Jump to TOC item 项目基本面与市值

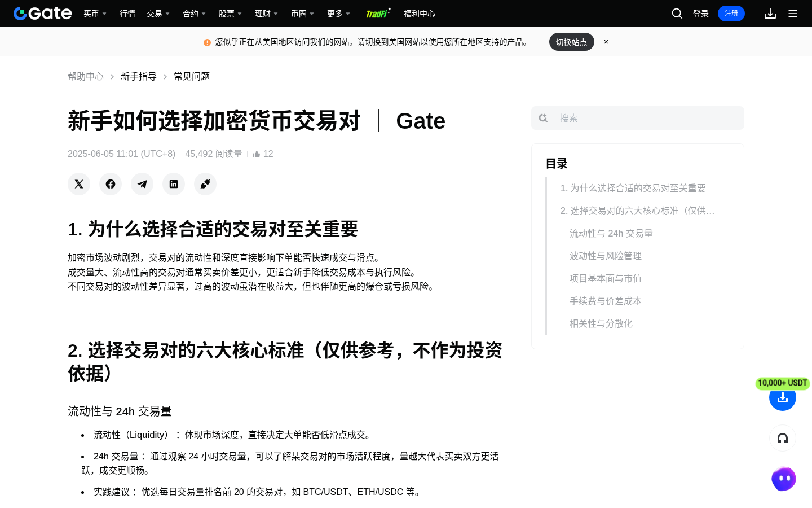[606, 278]
